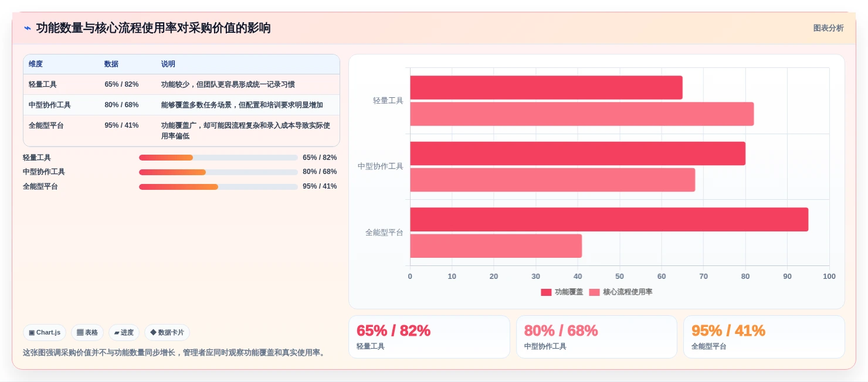The height and width of the screenshot is (382, 868).
Task: Open the 80% / 68% 中型协作工具 data card
Action: coord(596,337)
